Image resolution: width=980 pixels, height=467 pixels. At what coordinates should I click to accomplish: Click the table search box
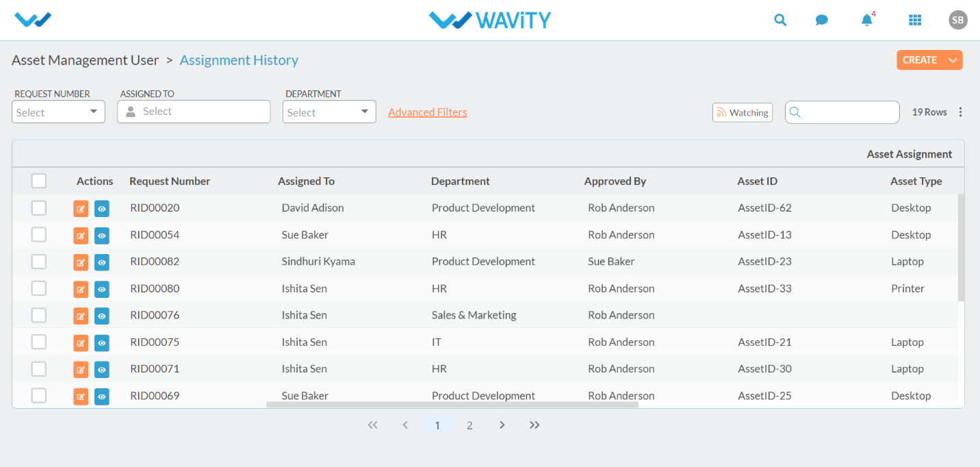(x=842, y=112)
